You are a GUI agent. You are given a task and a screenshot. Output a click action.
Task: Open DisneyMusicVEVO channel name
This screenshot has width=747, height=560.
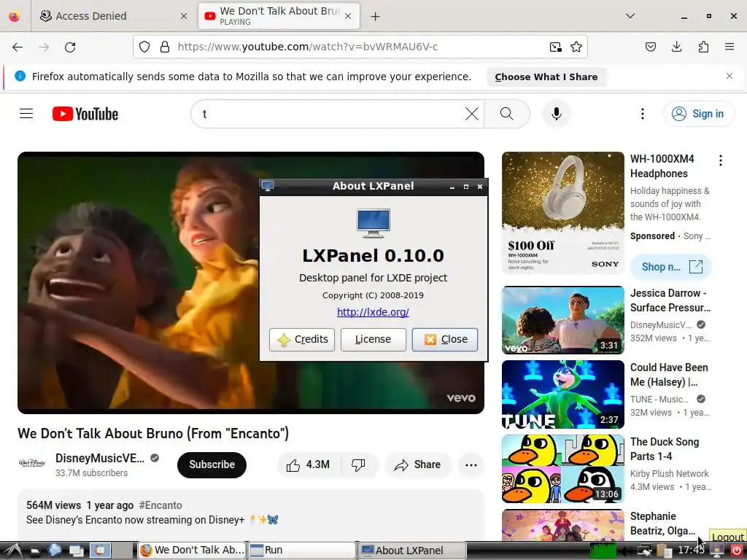(x=100, y=458)
